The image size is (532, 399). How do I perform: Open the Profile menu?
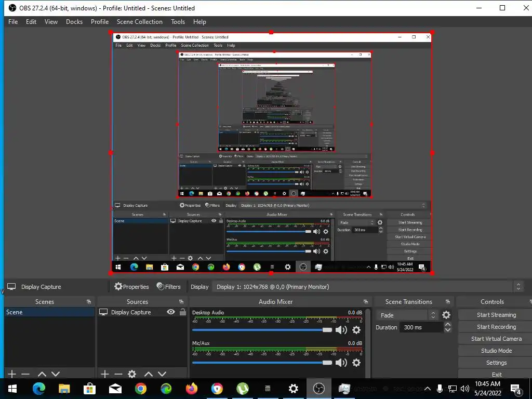[99, 22]
